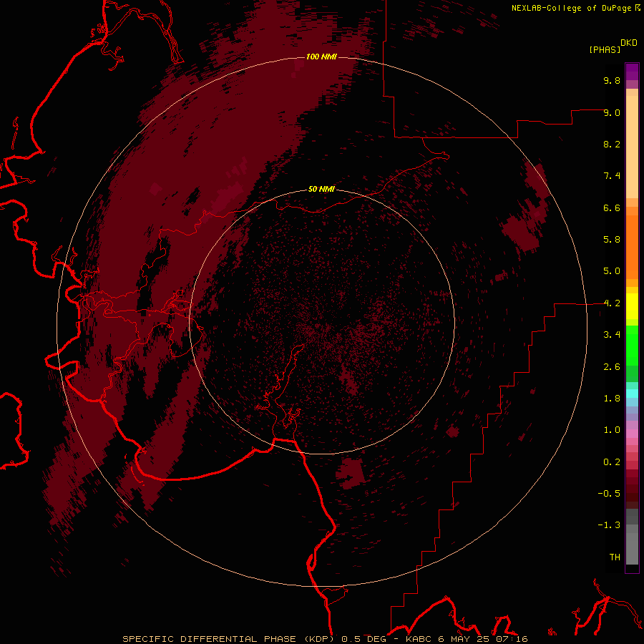This screenshot has height=644, width=644.
Task: Select the 1.0 scale value
Action: [x=612, y=430]
